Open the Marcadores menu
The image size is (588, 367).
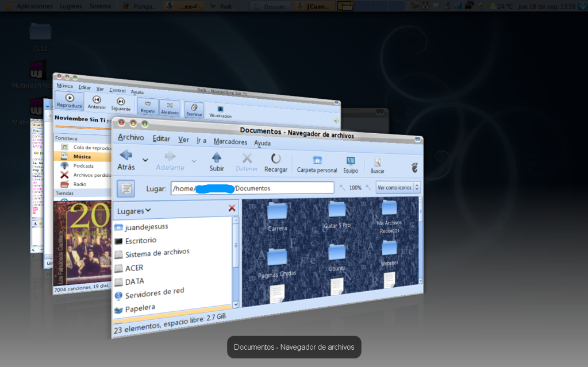tap(230, 142)
